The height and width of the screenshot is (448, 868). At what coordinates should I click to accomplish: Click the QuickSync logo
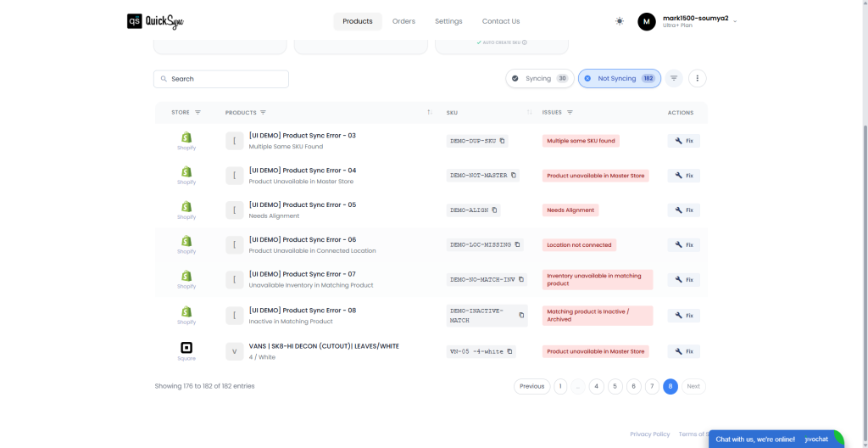pos(156,21)
